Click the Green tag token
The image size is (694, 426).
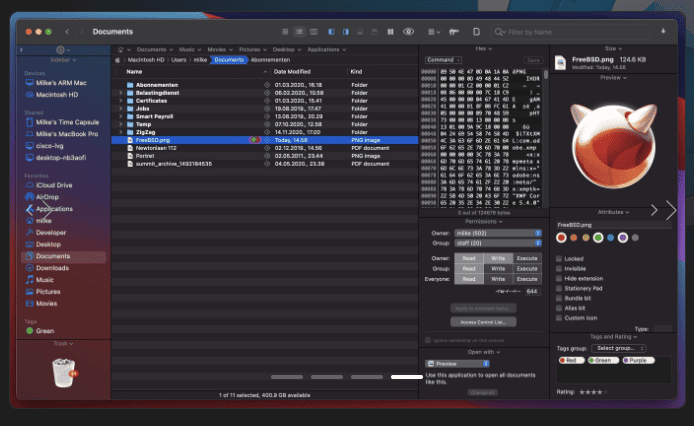tap(603, 360)
